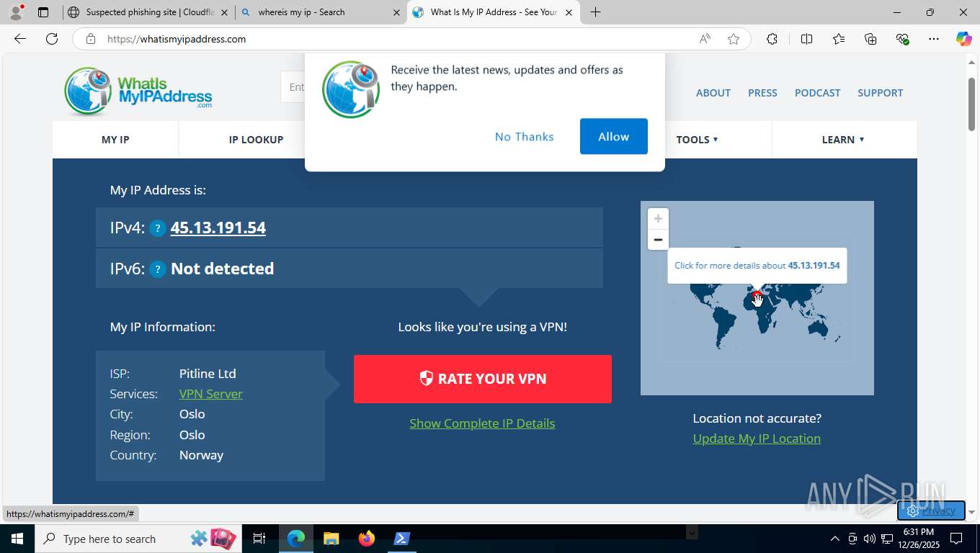
Task: Allow notifications from the site
Action: 614,137
